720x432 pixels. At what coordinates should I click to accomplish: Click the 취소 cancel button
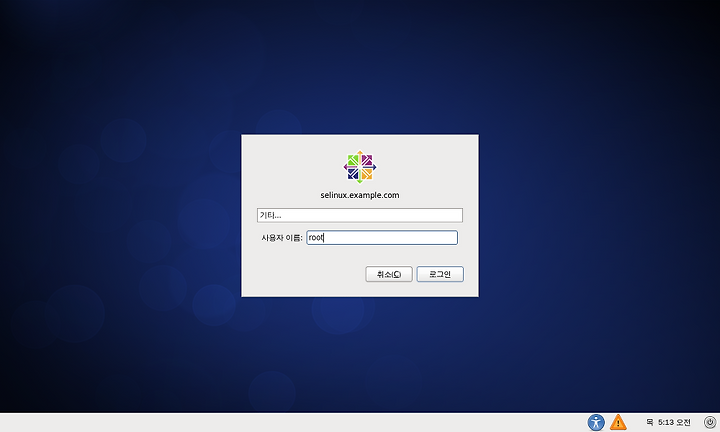coord(389,274)
